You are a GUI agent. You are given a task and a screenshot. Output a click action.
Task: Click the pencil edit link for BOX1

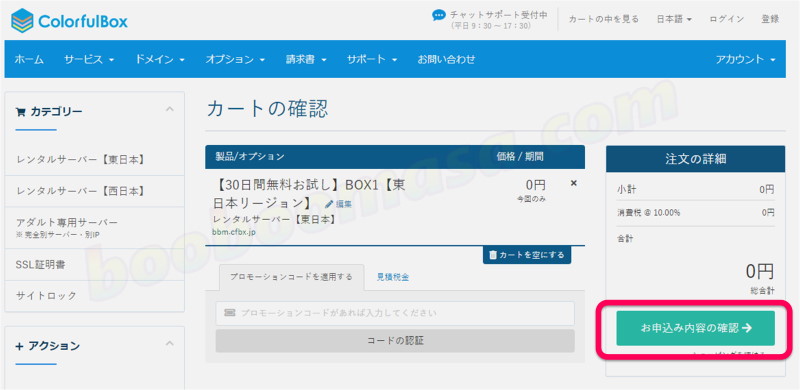pyautogui.click(x=339, y=204)
